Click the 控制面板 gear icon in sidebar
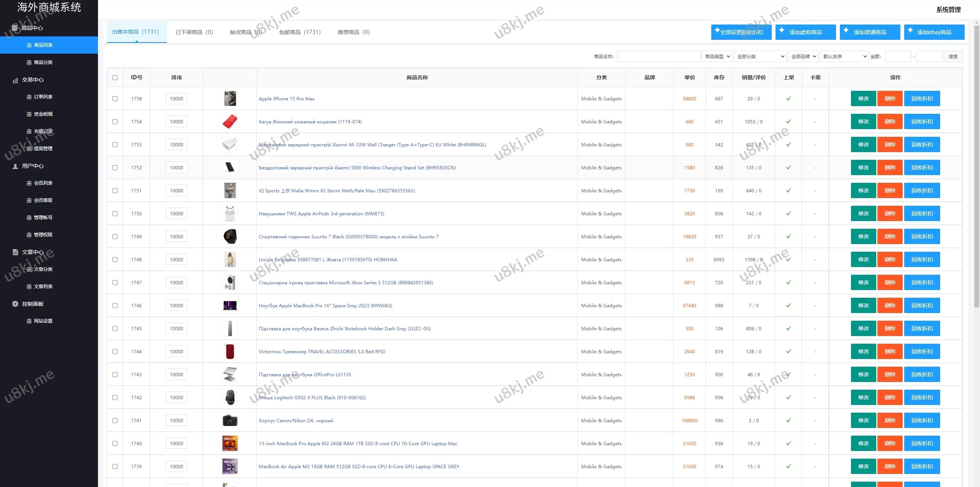 coord(15,304)
